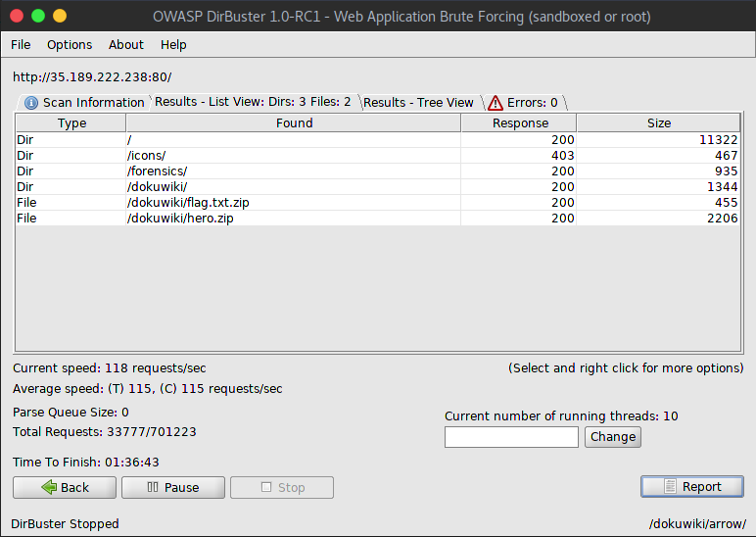The width and height of the screenshot is (756, 537).
Task: Click the Current number of running threads label
Action: tap(561, 416)
